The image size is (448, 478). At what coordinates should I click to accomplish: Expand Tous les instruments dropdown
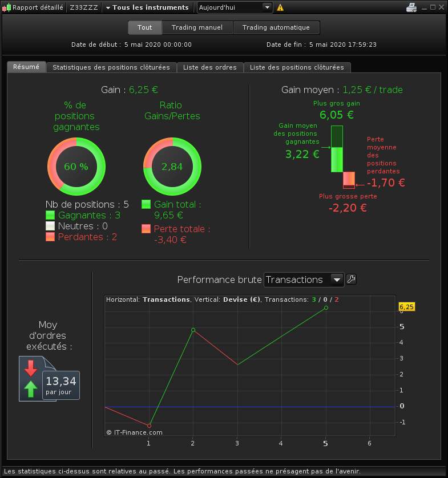(147, 7)
